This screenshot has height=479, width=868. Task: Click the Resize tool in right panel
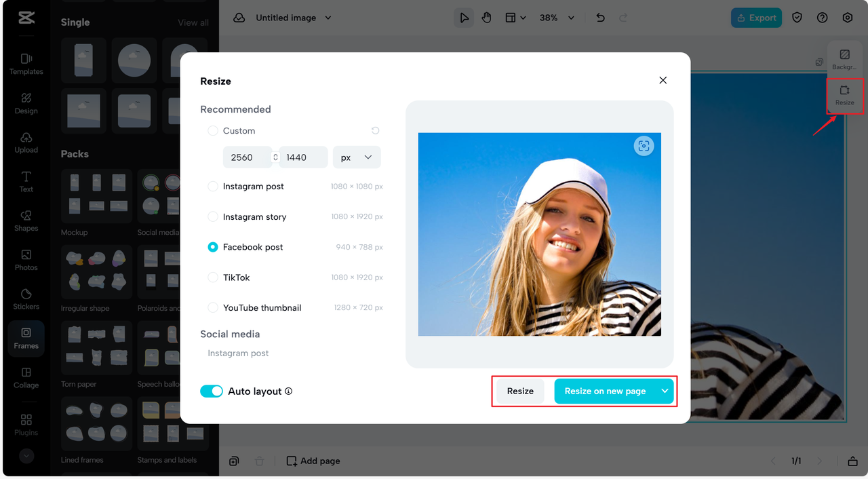click(844, 96)
